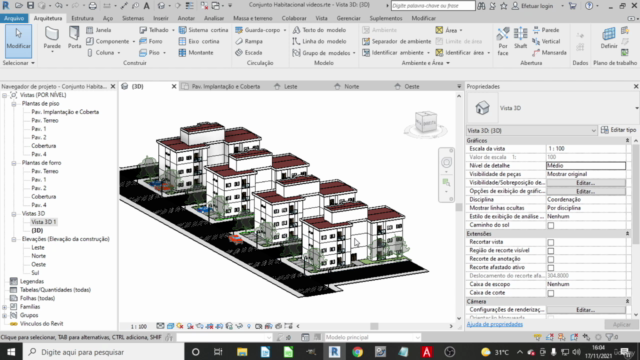Select the Modificar tool
The width and height of the screenshot is (640, 360).
18,41
